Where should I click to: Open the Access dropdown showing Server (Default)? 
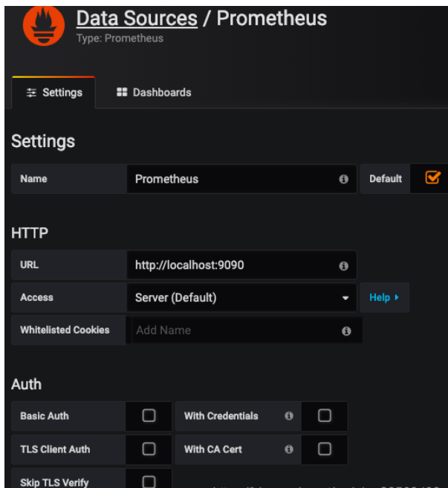241,298
